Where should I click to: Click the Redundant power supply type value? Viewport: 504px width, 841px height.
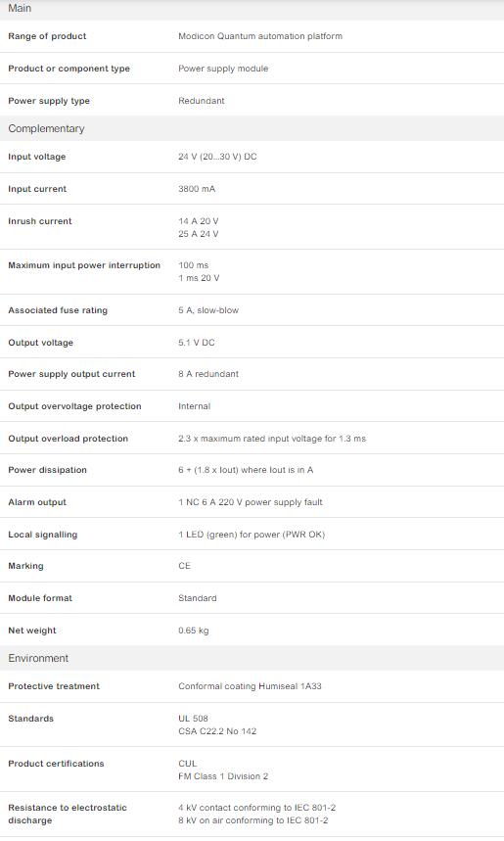click(x=201, y=101)
